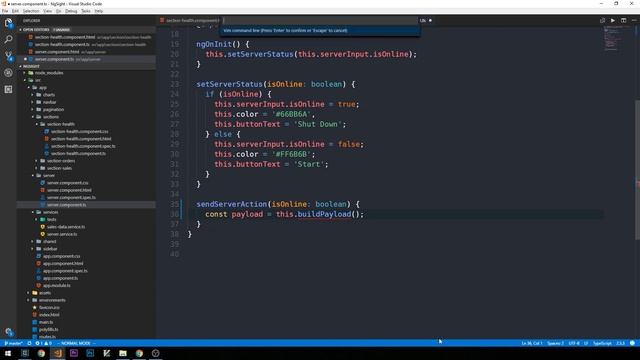Switch to the section-health.component tab

coord(190,20)
